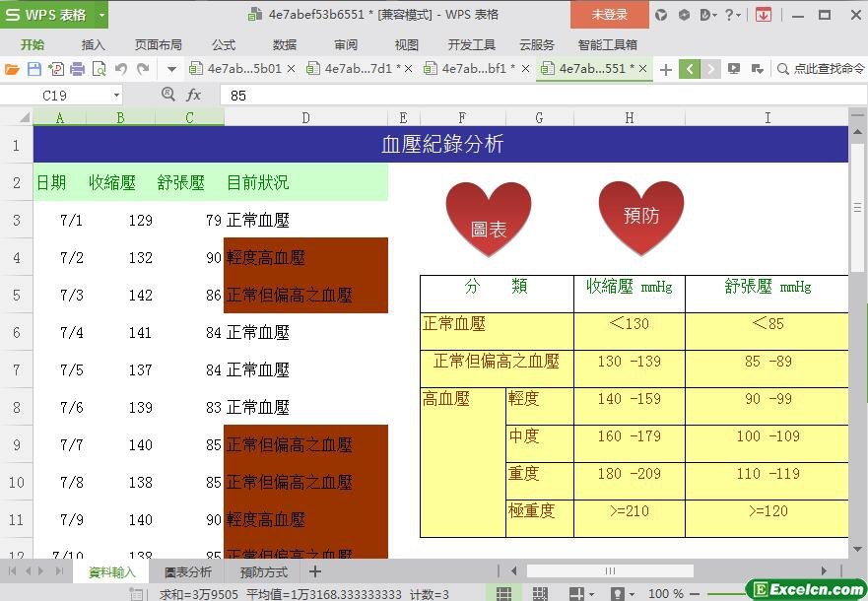Open the help question mark dropdown
868x601 pixels.
click(732, 15)
